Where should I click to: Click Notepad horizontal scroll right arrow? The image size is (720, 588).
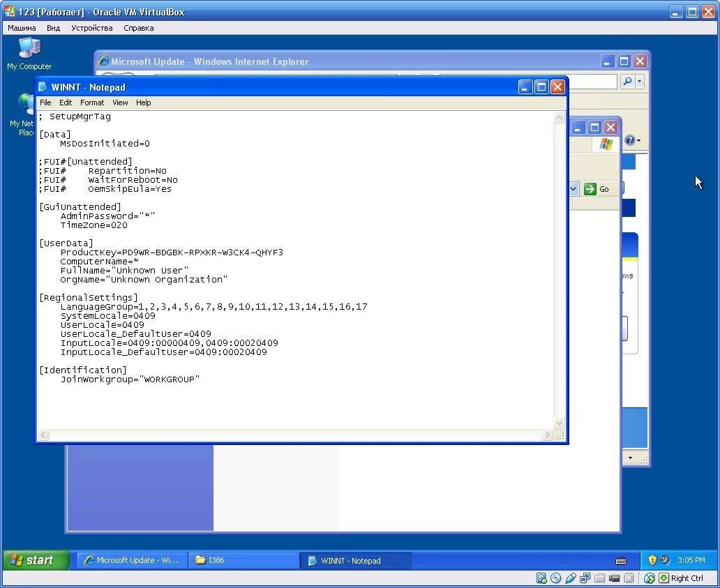click(547, 435)
